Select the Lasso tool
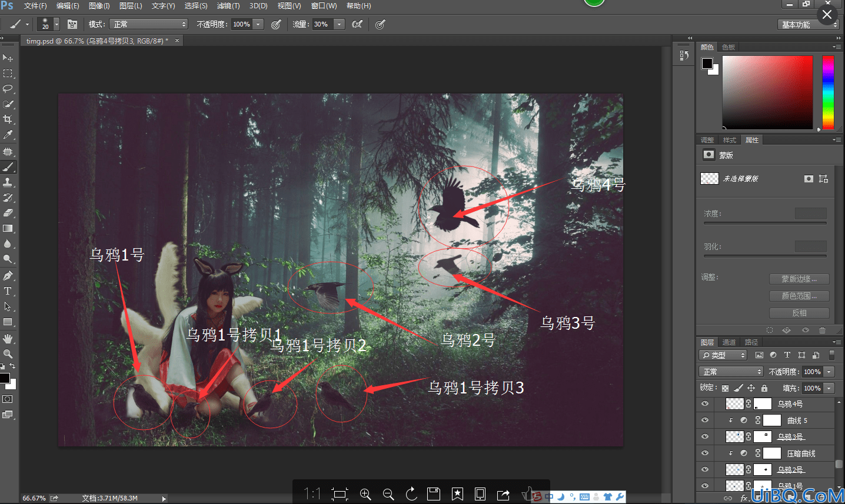 [8, 89]
